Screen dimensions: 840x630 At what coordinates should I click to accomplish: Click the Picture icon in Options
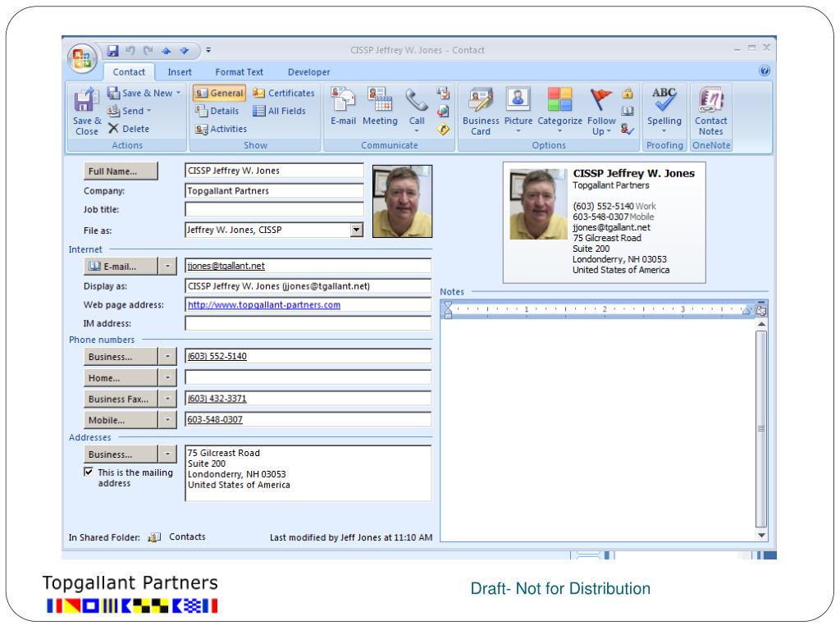tap(518, 111)
